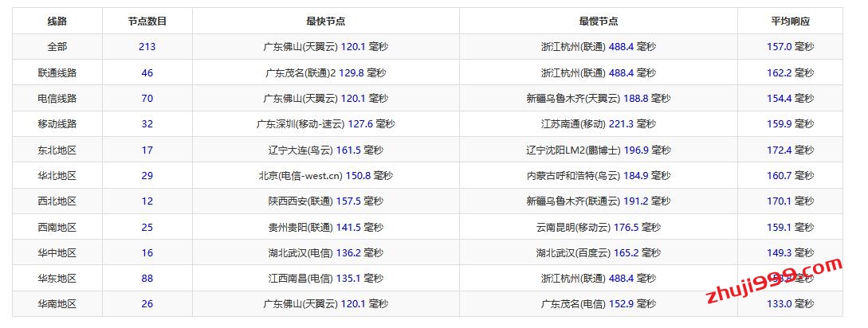The height and width of the screenshot is (328, 868).
Task: Select the 华南地区 row label
Action: [57, 303]
